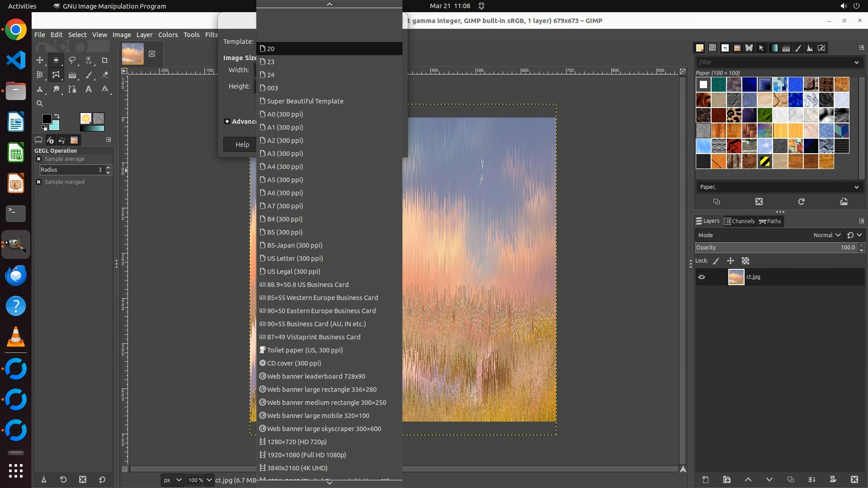868x488 pixels.
Task: Select the Move tool
Action: 40,60
